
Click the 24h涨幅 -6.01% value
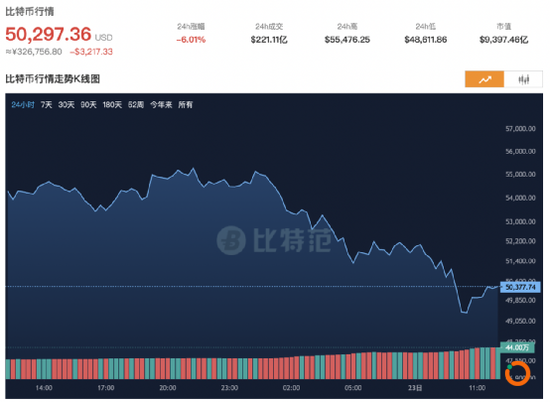pyautogui.click(x=191, y=40)
